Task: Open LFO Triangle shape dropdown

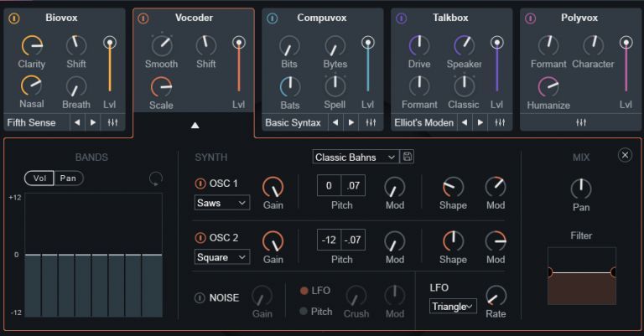Action: [453, 307]
